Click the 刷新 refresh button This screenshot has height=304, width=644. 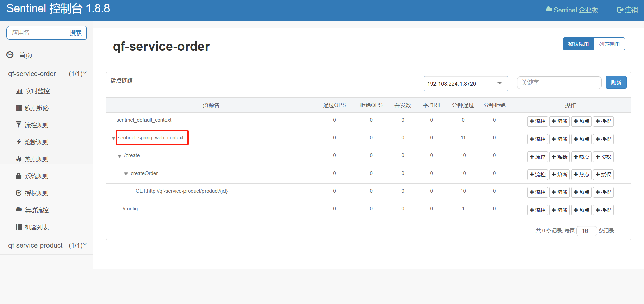coord(616,83)
